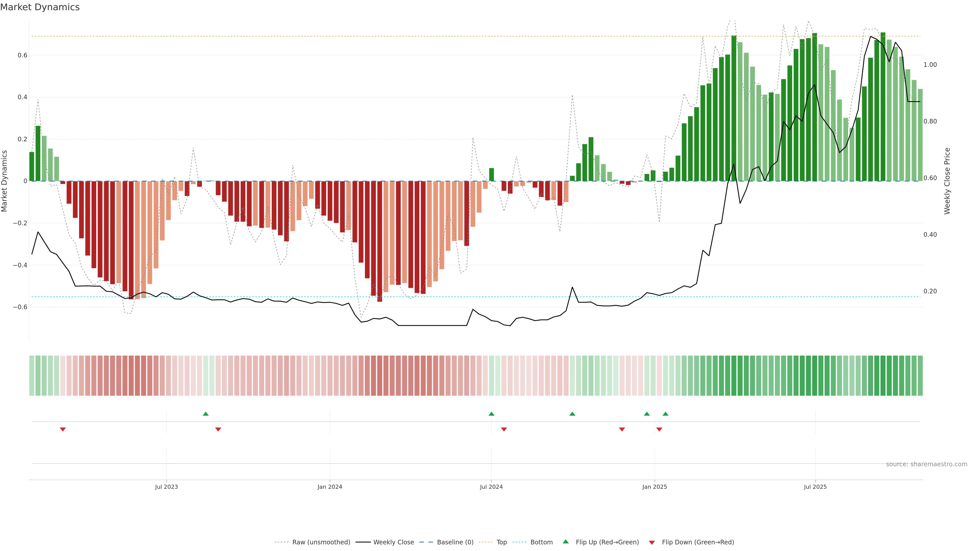
Task: Click the Jul 2023 axis label
Action: pos(166,487)
